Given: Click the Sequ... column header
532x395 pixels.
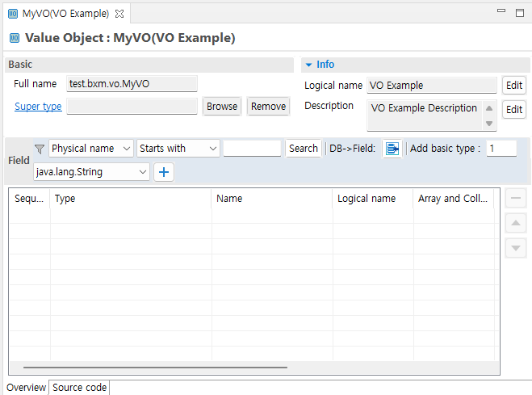Looking at the screenshot, I should 29,199.
